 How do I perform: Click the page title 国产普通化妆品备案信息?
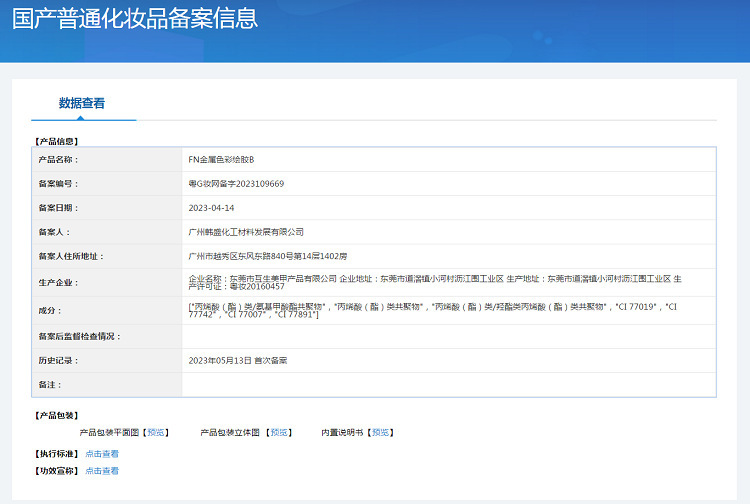135,18
